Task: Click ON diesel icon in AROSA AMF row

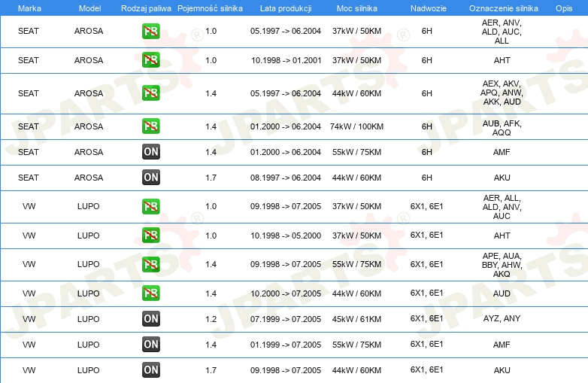Action: click(150, 151)
